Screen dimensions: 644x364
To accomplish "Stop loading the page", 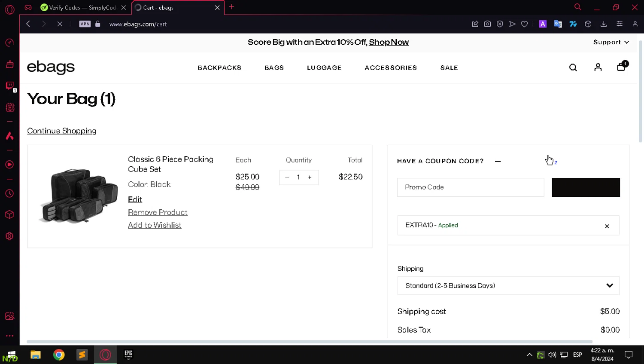I will 60,24.
